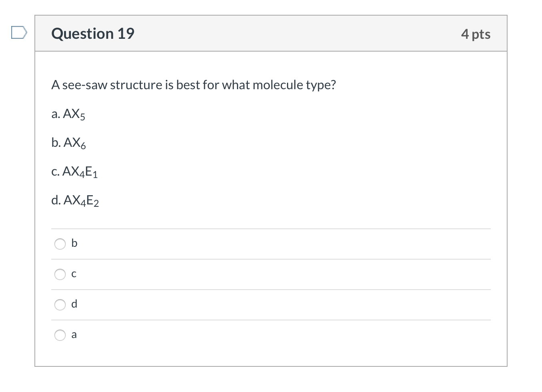
Task: Select radio button for answer b
Action: [x=60, y=244]
